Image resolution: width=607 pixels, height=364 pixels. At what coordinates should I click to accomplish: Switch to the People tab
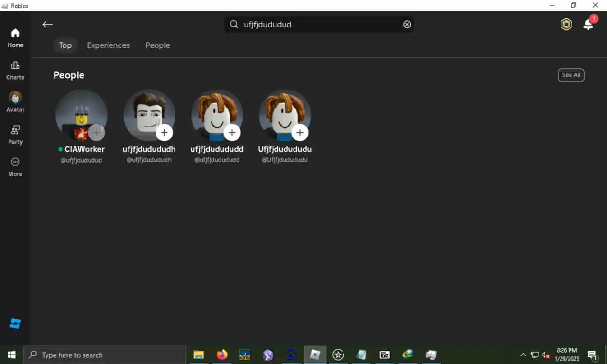157,45
